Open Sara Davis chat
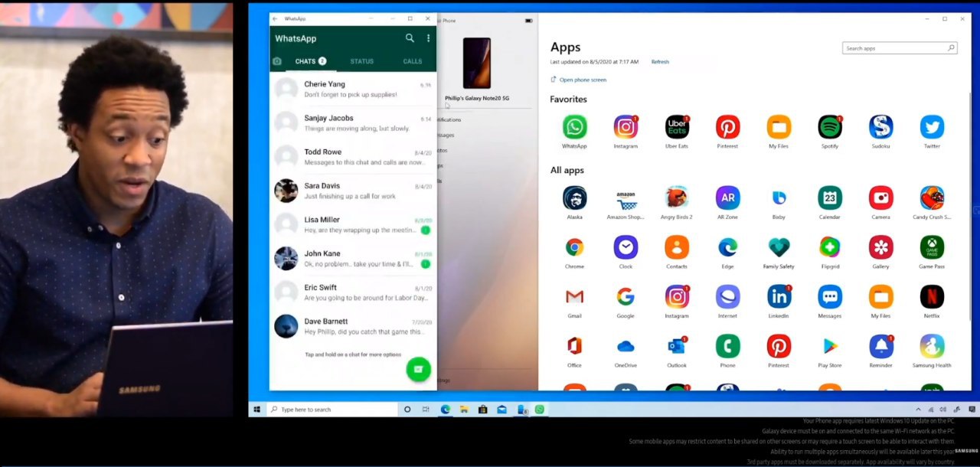This screenshot has height=467, width=980. point(353,191)
